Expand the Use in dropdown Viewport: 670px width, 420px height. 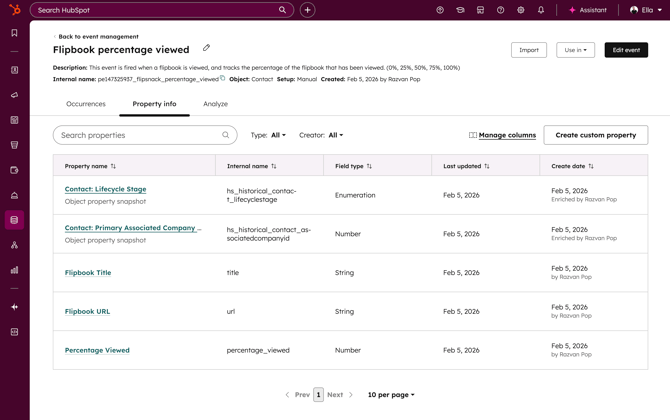pyautogui.click(x=575, y=50)
